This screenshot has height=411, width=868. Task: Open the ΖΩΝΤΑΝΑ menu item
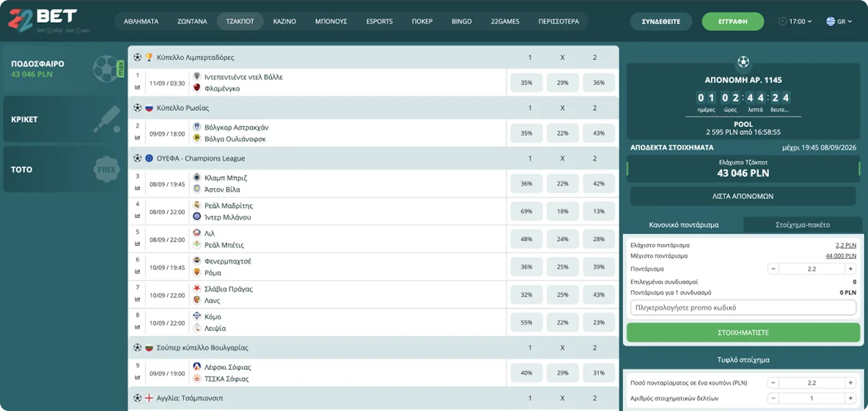click(192, 21)
